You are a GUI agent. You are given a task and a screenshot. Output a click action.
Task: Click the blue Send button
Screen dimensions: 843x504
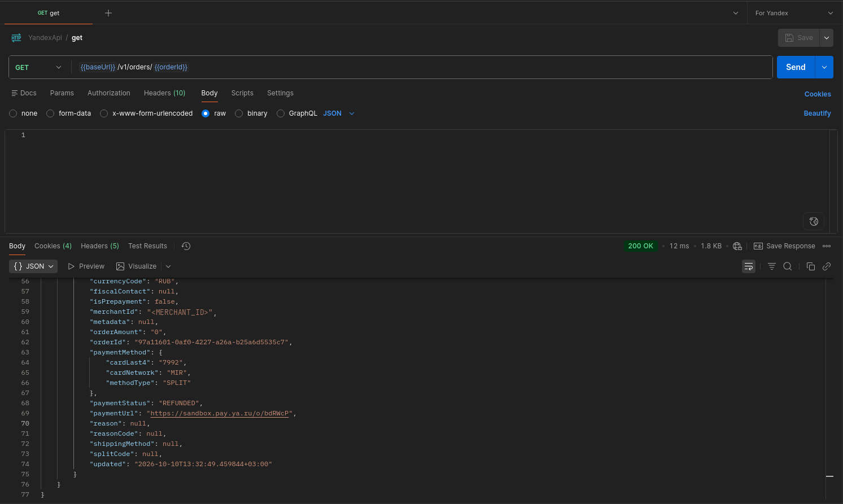point(796,67)
